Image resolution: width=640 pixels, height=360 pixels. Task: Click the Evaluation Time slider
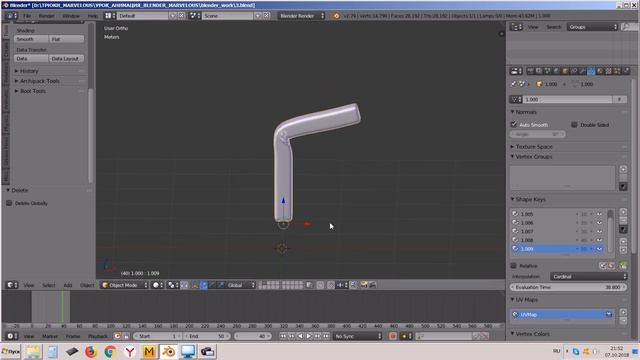point(568,287)
